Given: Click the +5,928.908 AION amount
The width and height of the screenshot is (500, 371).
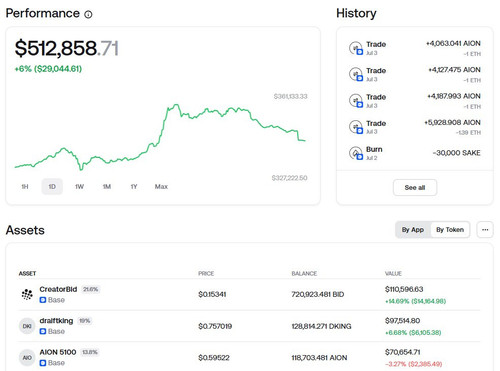Looking at the screenshot, I should 452,123.
